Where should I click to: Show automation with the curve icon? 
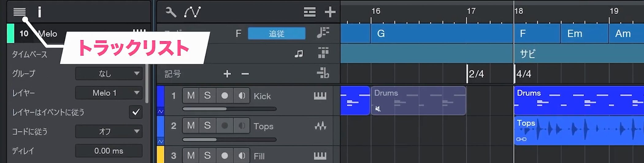point(192,12)
